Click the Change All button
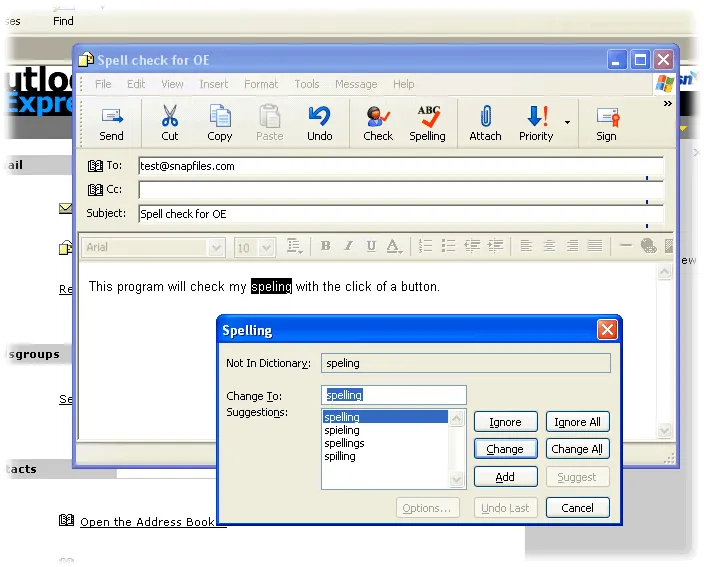This screenshot has width=704, height=567. 577,449
